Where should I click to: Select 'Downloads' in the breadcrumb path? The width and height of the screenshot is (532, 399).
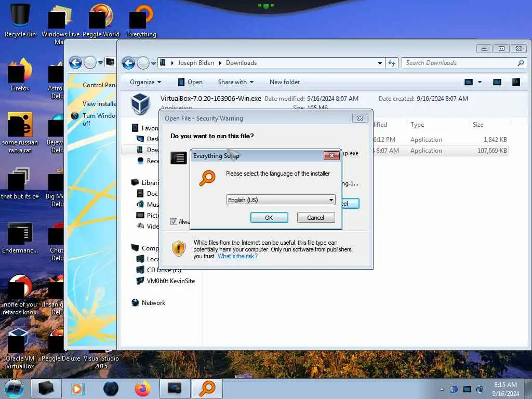[241, 63]
